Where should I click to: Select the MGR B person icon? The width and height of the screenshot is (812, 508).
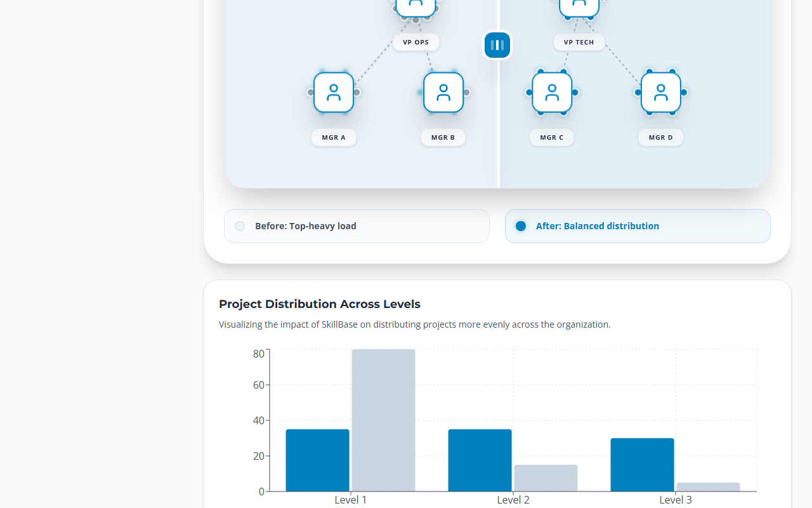(443, 92)
